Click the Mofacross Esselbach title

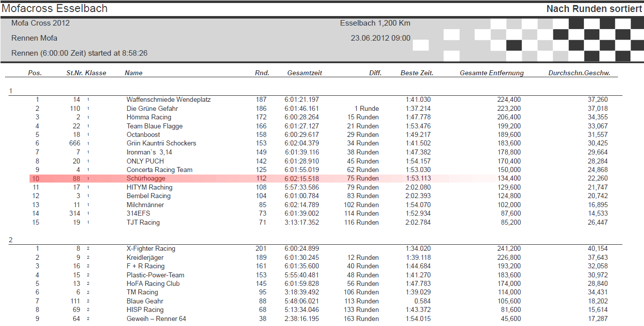(x=55, y=8)
